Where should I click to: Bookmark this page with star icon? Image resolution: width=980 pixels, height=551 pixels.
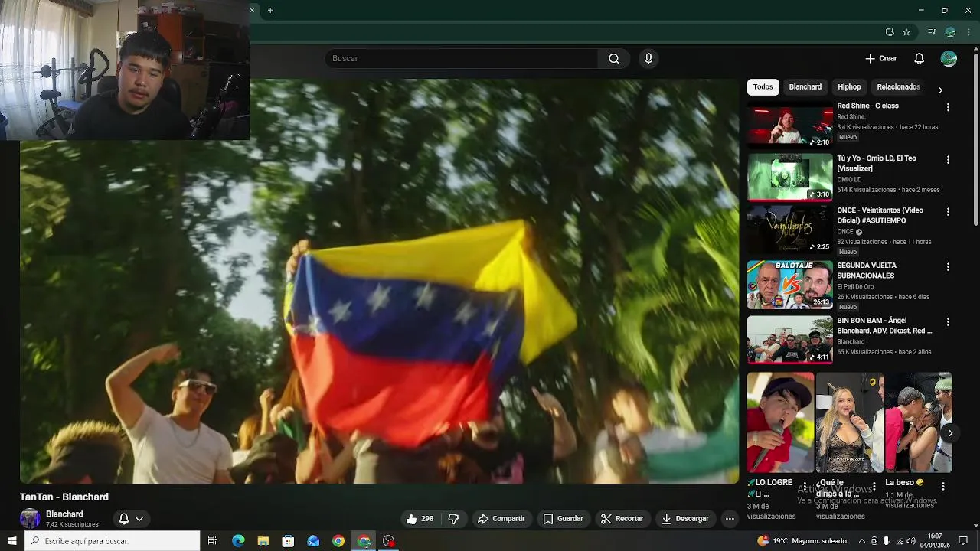tap(906, 32)
